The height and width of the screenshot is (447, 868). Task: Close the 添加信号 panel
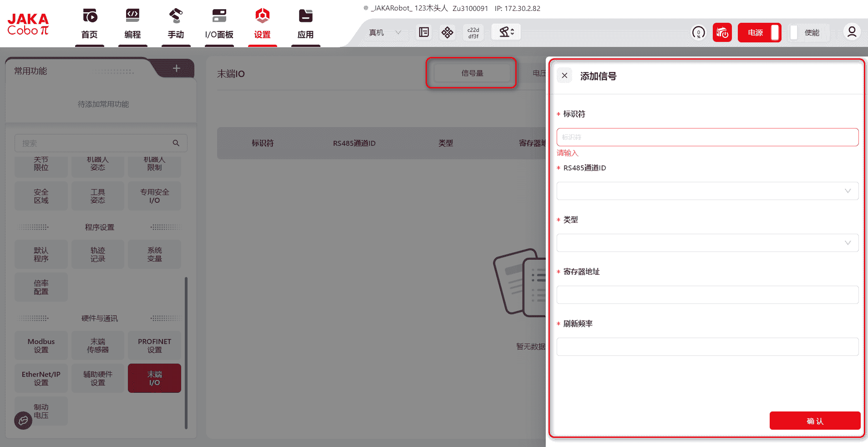click(564, 76)
